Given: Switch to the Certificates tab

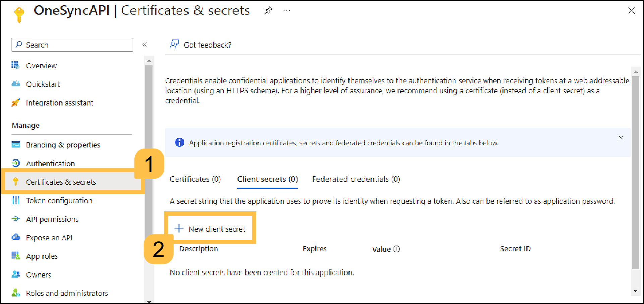Looking at the screenshot, I should (x=195, y=179).
